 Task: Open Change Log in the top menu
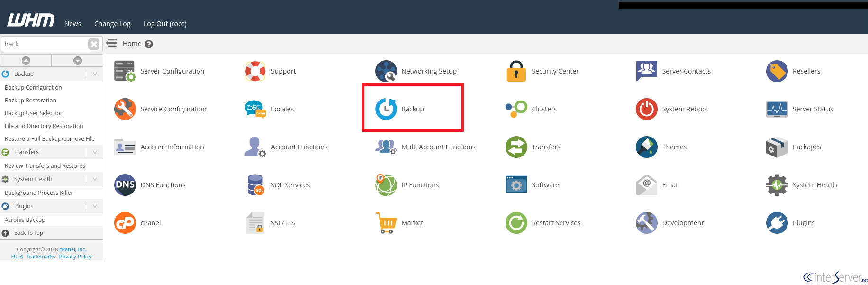(112, 24)
